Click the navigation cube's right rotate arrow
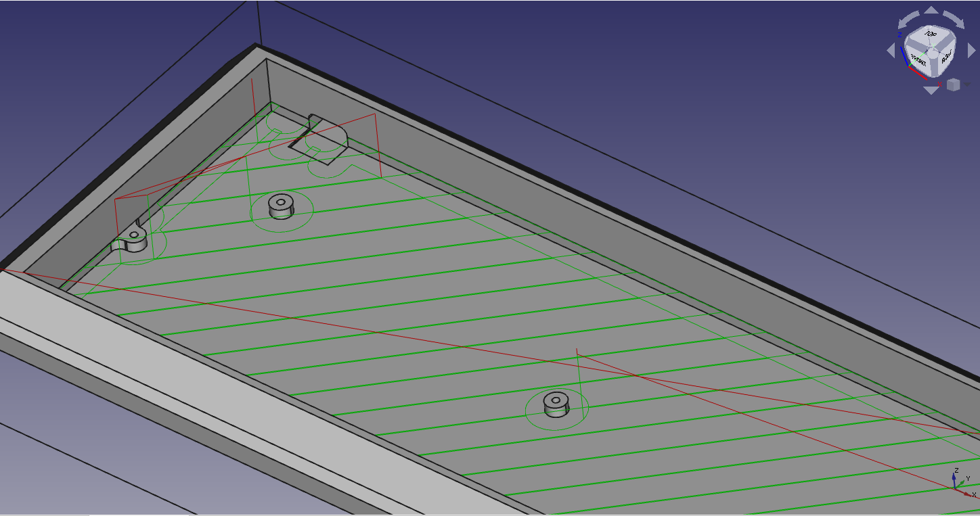Screen dimensions: 980x516 (x=971, y=50)
